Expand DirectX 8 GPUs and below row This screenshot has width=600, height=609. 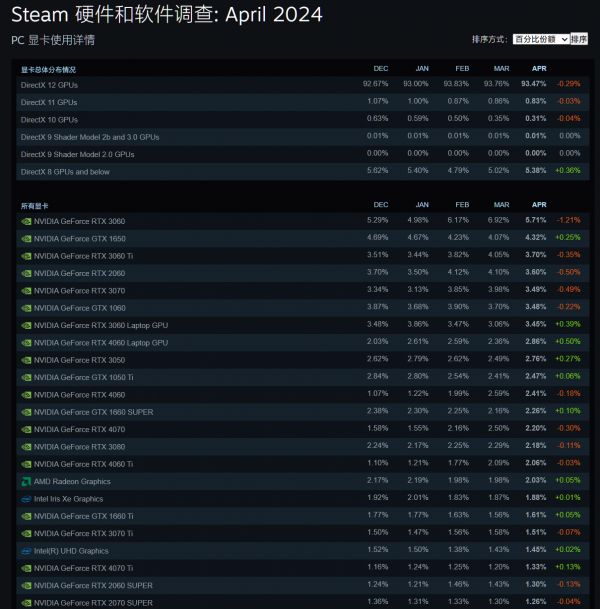pyautogui.click(x=303, y=172)
